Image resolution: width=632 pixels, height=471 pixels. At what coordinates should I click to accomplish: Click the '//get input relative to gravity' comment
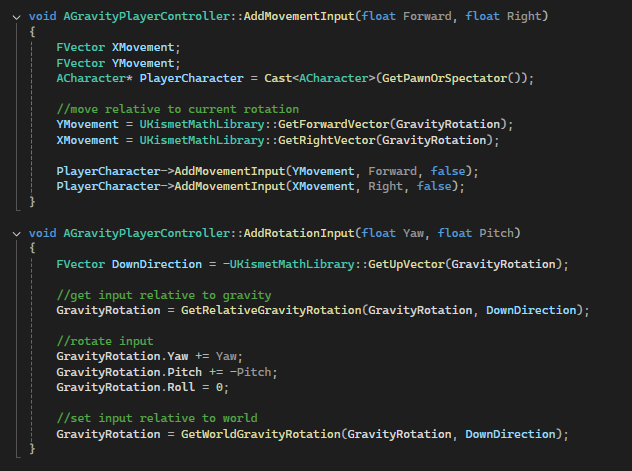164,295
